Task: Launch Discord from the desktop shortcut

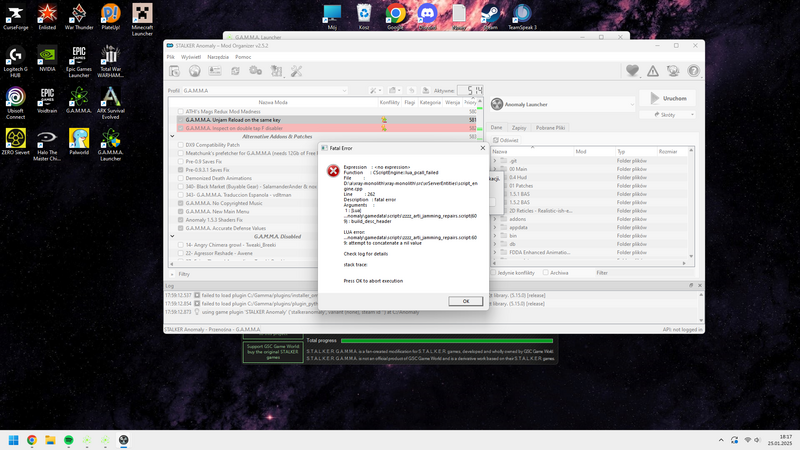Action: point(429,14)
